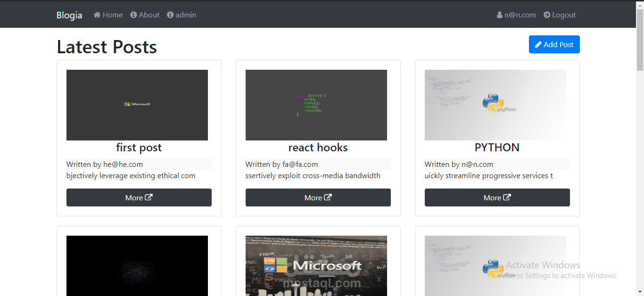Open More for the react hooks card

pos(318,197)
